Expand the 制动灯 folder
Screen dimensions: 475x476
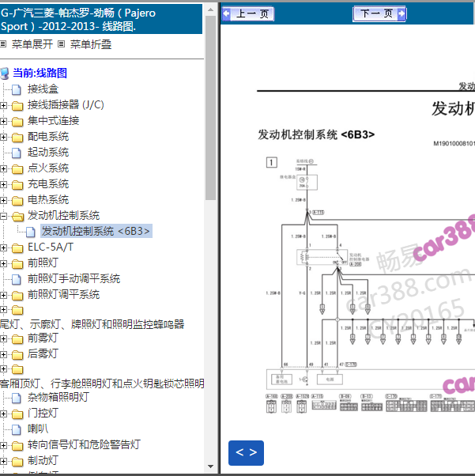click(3, 461)
